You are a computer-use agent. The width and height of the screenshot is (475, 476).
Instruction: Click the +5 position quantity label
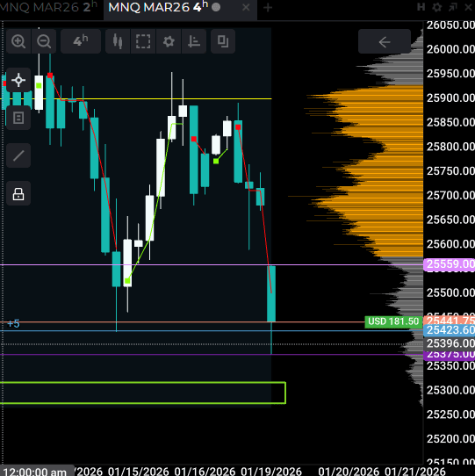(x=13, y=323)
